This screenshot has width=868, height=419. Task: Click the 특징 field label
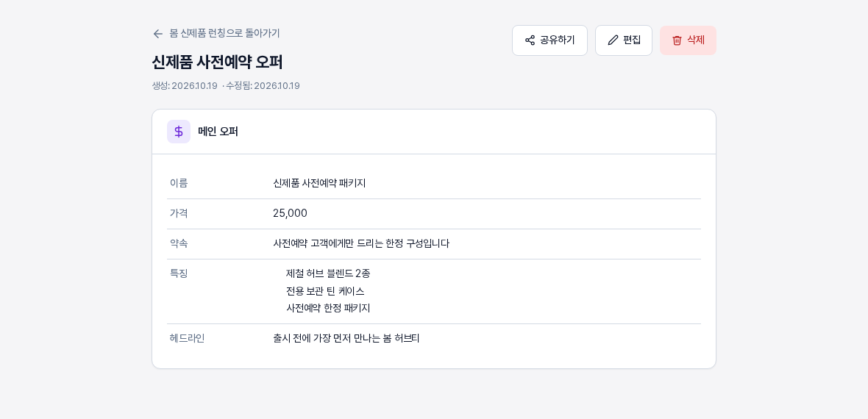coord(179,273)
